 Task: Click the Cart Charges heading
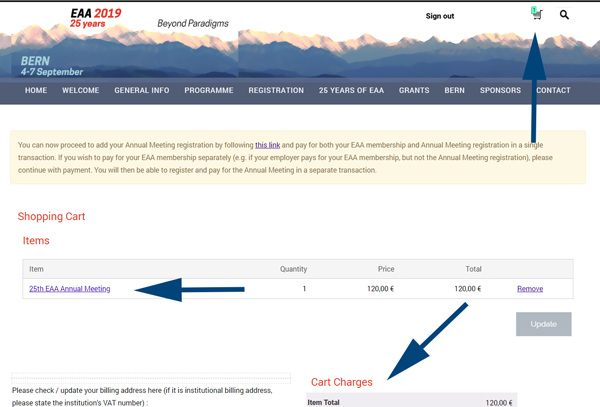342,382
